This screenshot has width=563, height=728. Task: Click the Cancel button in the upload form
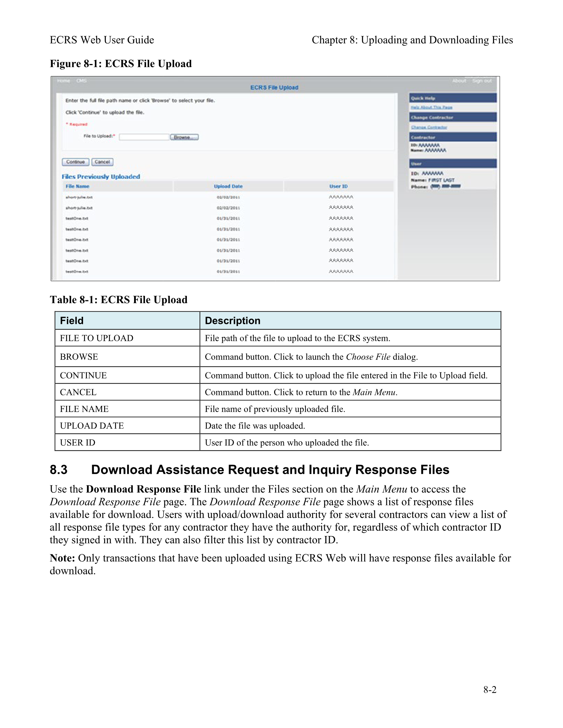click(x=102, y=162)
